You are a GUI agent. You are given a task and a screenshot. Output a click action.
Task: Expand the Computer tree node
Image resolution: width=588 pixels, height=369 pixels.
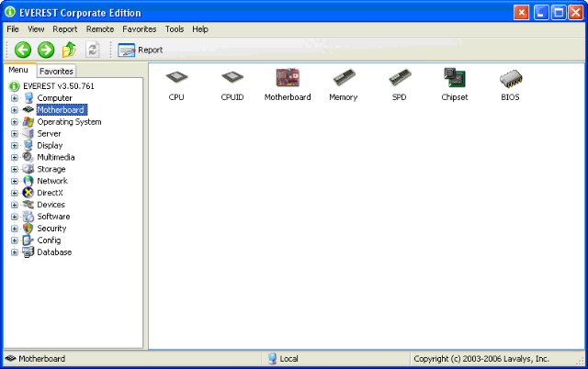[x=15, y=98]
